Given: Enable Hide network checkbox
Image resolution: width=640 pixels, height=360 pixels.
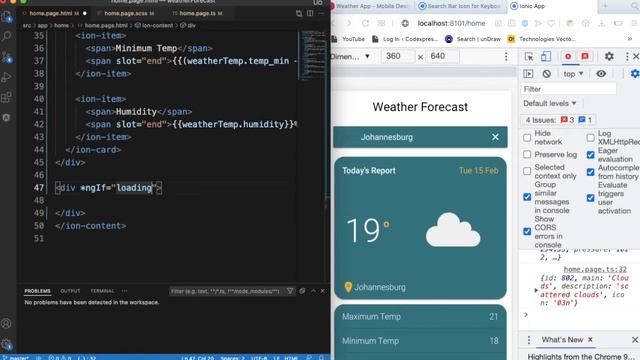Looking at the screenshot, I should pos(527,138).
